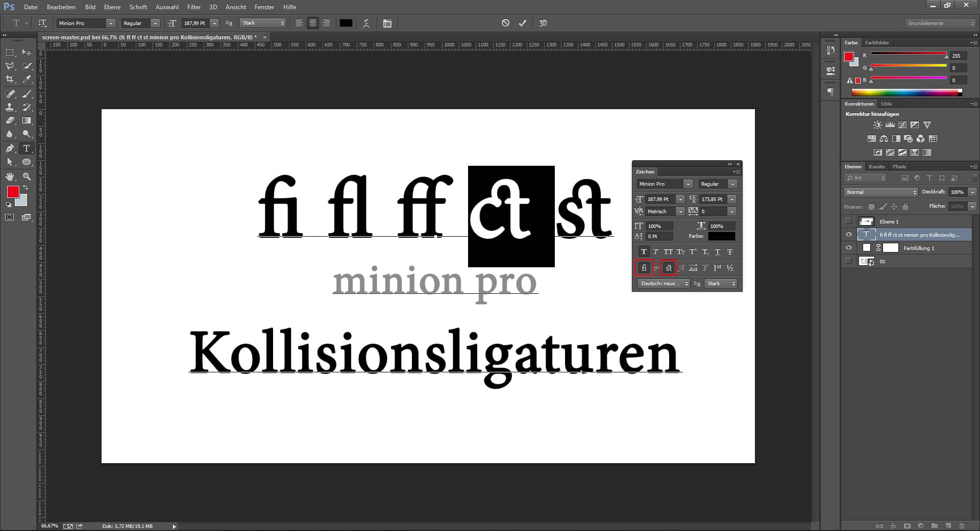Select the Horizontal Type tool in the toolbar

(x=27, y=148)
